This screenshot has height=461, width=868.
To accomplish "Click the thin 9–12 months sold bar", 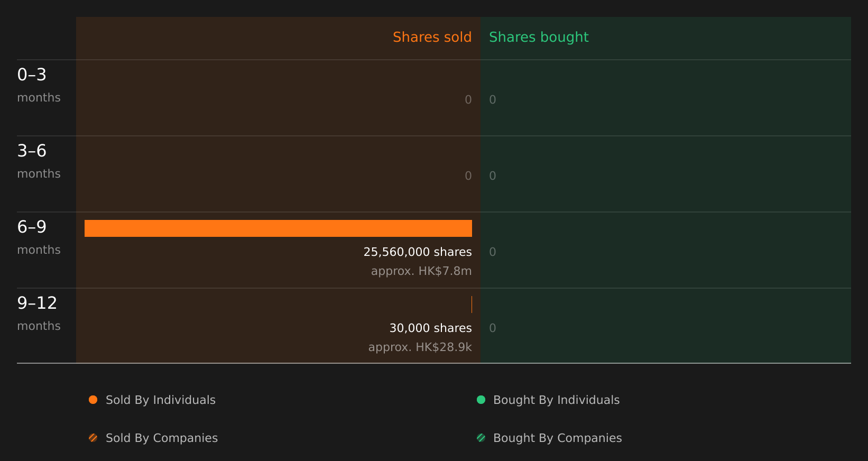I will point(472,305).
